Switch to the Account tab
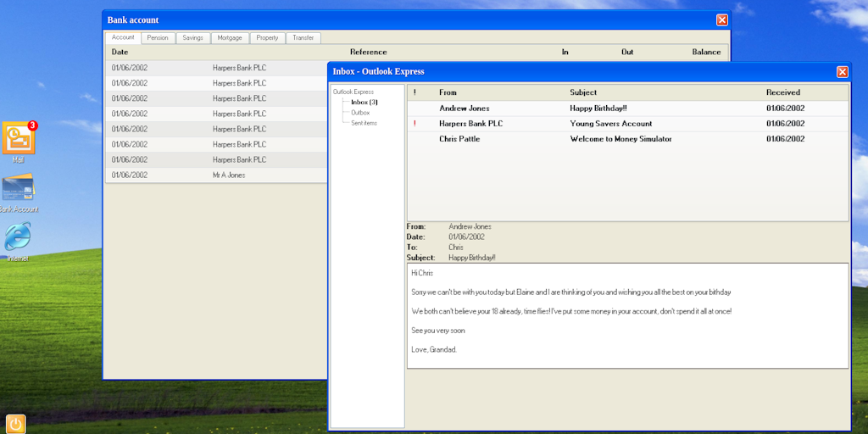This screenshot has height=434, width=868. [x=123, y=37]
